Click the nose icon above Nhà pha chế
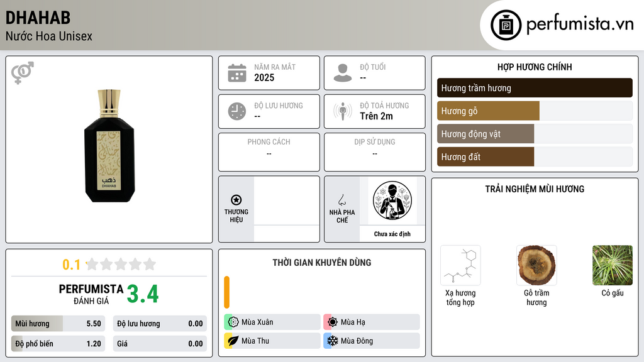The width and height of the screenshot is (644, 362). [x=341, y=200]
